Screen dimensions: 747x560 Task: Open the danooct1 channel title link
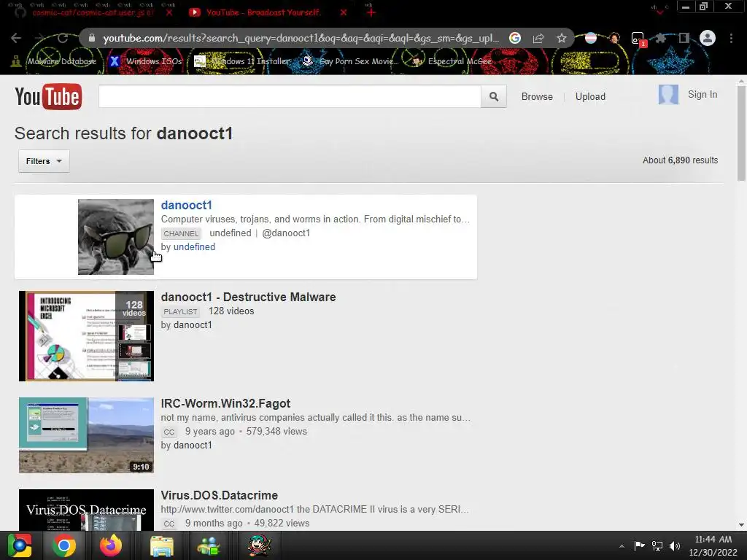pos(186,205)
